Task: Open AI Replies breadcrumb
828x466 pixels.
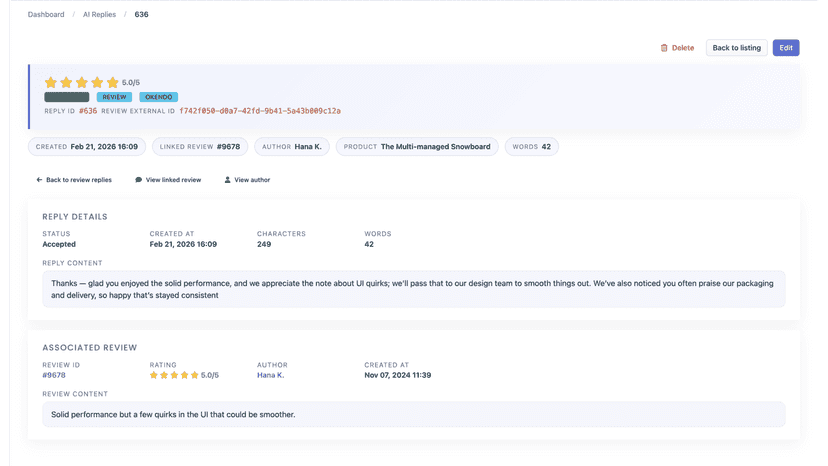Action: coord(99,15)
